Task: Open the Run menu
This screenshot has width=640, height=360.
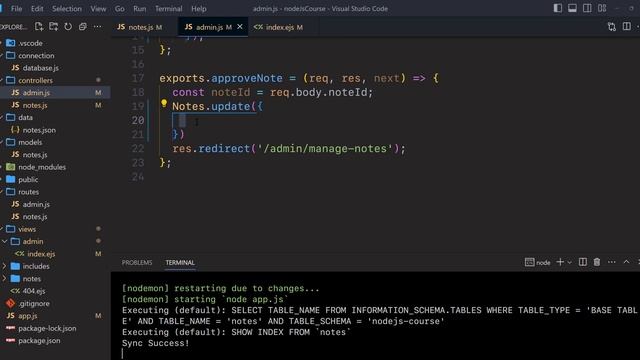Action: point(140,9)
